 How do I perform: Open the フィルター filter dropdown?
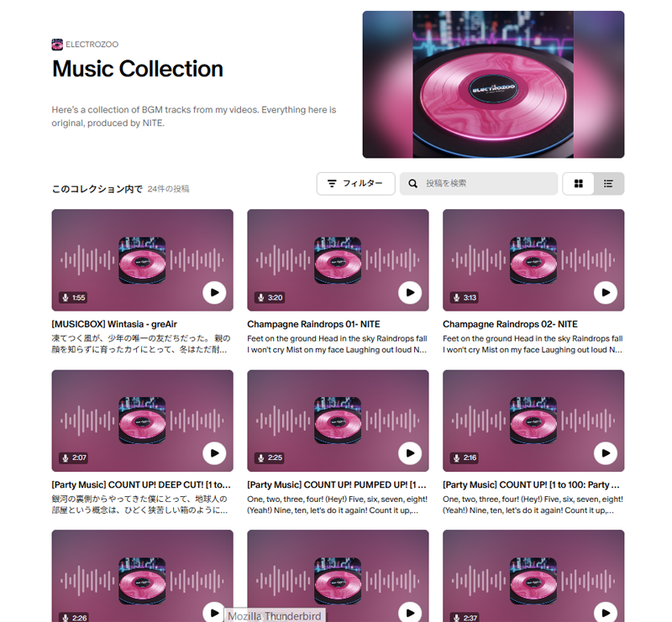coord(355,184)
